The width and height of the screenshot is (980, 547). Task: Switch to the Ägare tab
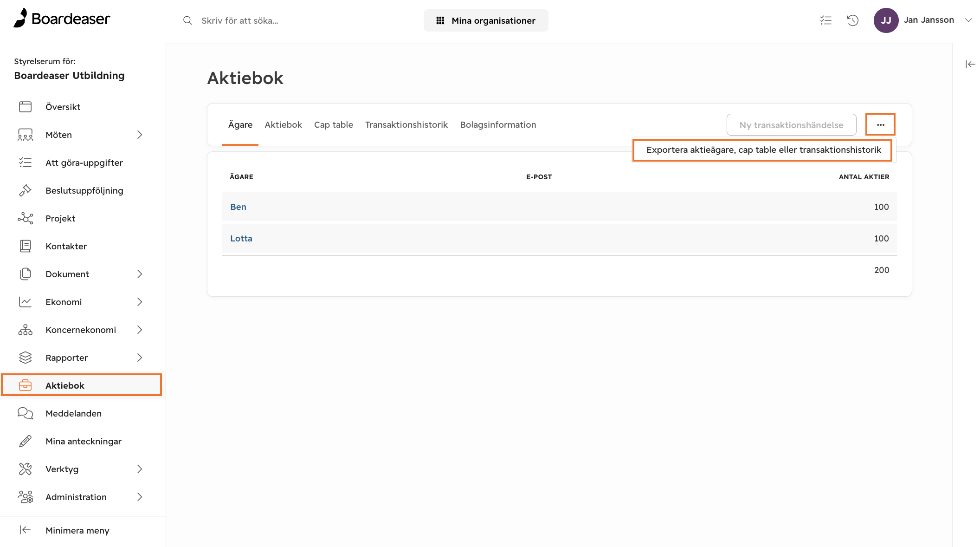coord(240,124)
